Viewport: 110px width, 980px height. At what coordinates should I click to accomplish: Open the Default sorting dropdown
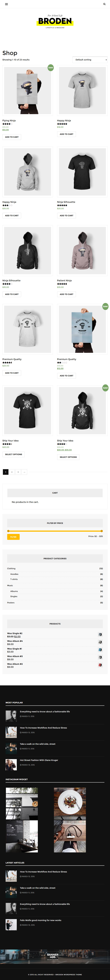point(90,60)
